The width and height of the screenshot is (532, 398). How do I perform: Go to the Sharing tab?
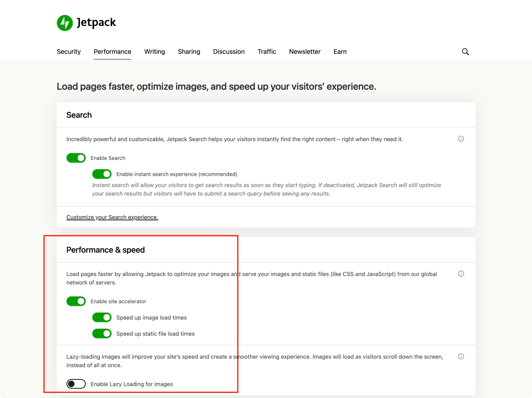pyautogui.click(x=189, y=52)
